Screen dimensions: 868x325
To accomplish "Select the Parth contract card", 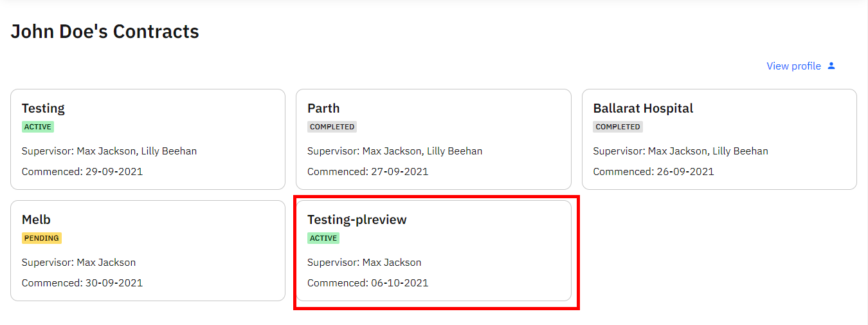I will tap(433, 139).
